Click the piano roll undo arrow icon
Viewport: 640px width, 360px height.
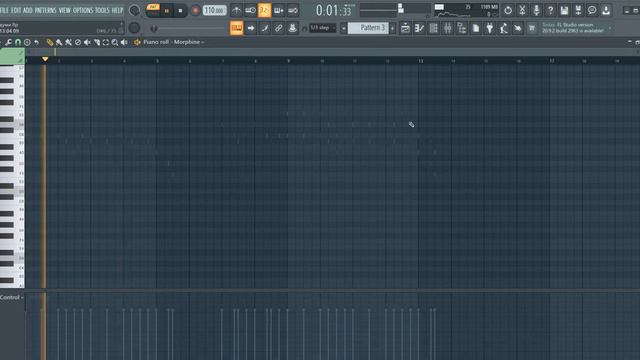[x=36, y=42]
